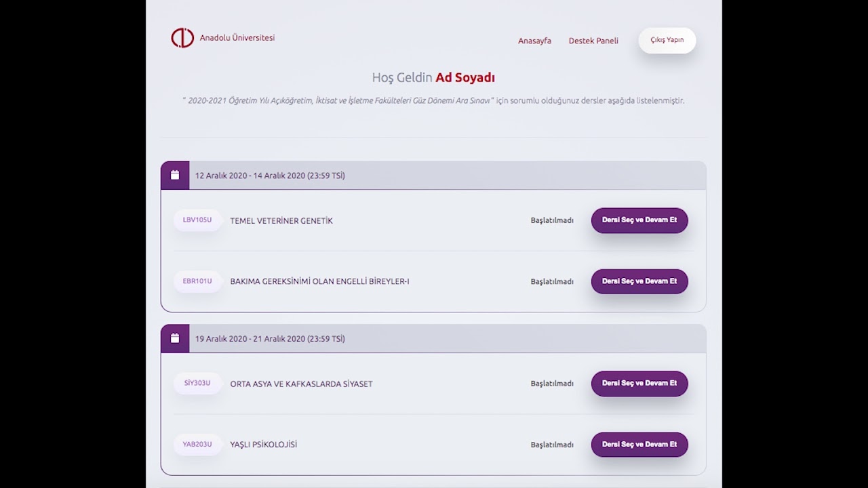This screenshot has width=868, height=488.
Task: Choose Dersi Seç ve Devam Et for ORTA ASYA VE KAFKASLARDA SİYASET
Action: click(x=639, y=384)
